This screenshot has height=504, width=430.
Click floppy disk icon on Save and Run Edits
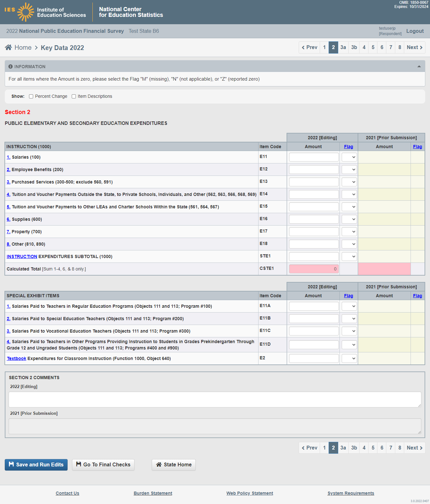[11, 464]
